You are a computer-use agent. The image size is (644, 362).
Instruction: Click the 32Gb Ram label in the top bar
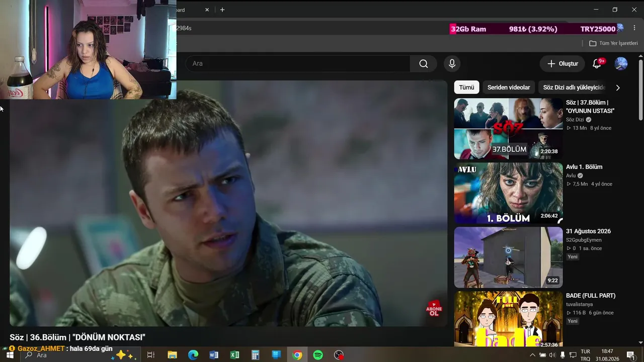click(468, 29)
